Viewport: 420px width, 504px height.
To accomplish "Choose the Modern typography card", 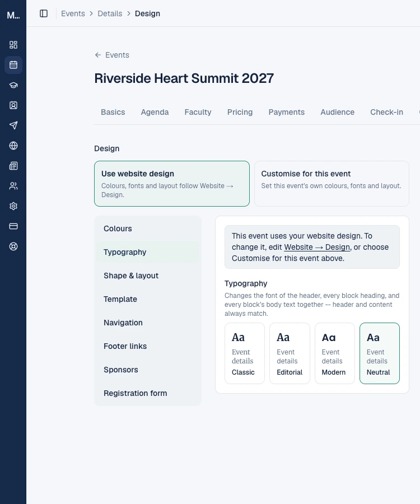I will point(334,353).
